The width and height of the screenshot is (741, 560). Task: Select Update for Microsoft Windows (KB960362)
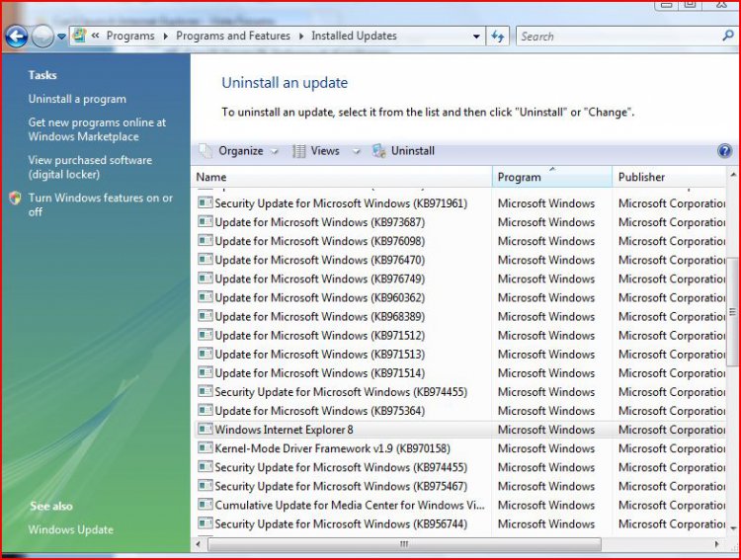460,298
